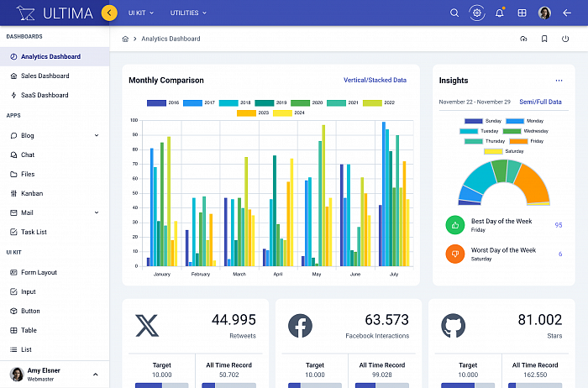588x388 pixels.
Task: Open Task List in sidebar
Action: (x=55, y=232)
